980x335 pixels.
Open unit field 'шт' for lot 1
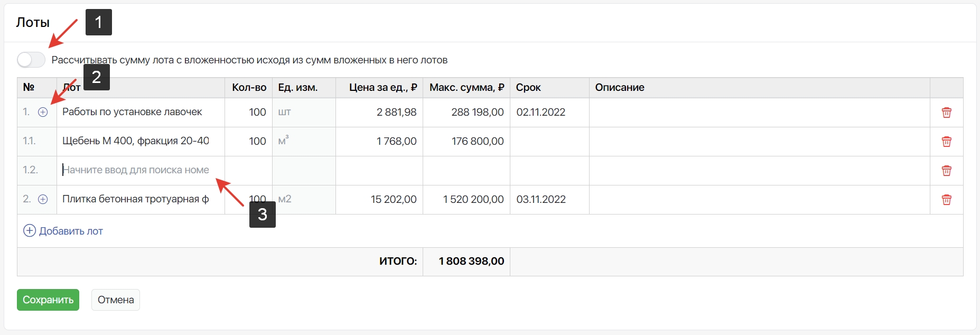tap(304, 112)
